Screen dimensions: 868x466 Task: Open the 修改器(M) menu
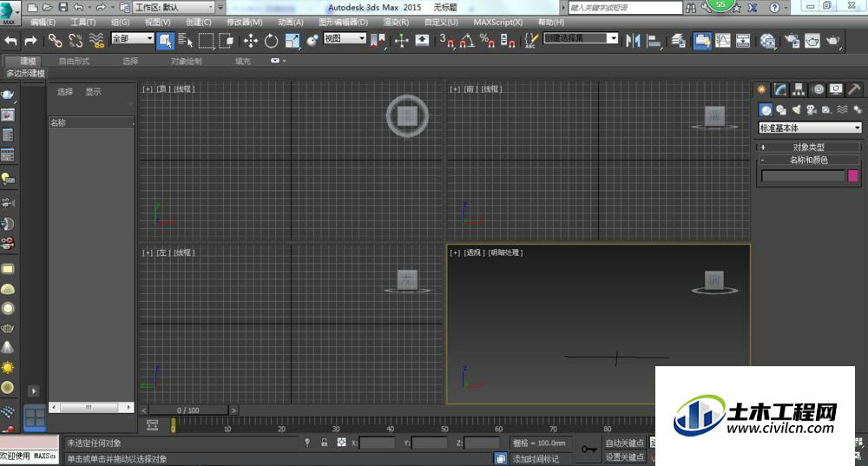tap(244, 23)
